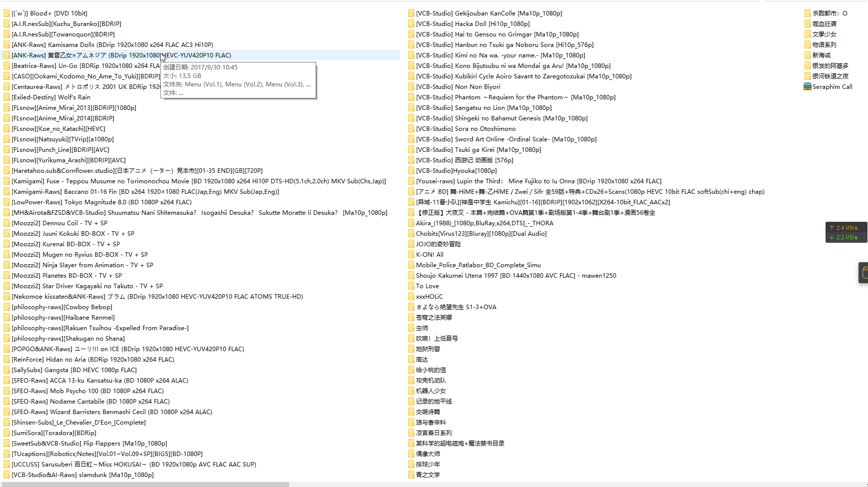Select Moozzi2 Juuni Kokuki BD-BOX folder name
Screen dimensions: 868x487
73,234
